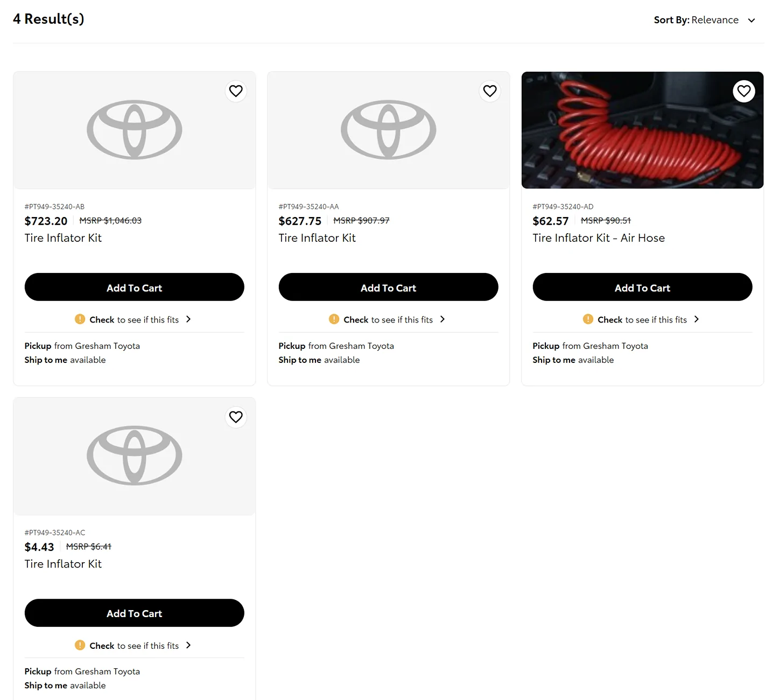Click heart icon on PT949-35240-AC product
This screenshot has width=765, height=700.
(236, 417)
